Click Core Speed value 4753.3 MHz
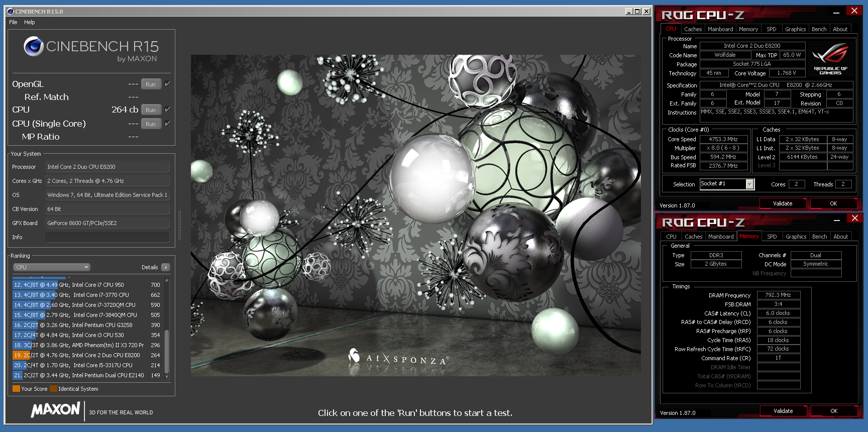868x432 pixels. pyautogui.click(x=723, y=139)
